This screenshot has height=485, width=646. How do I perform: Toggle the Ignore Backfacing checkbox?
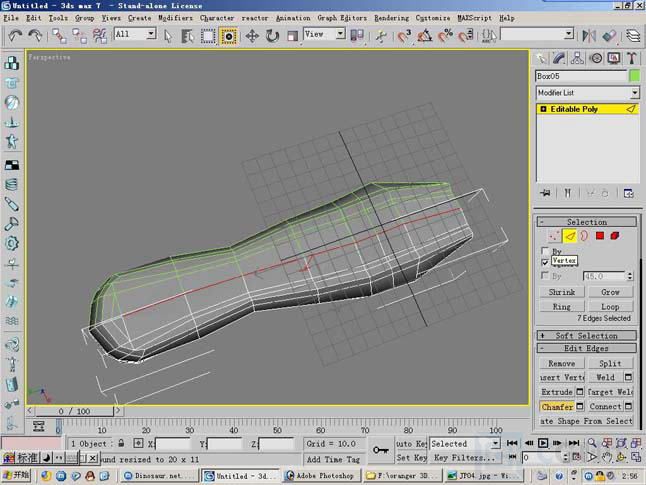tap(545, 262)
